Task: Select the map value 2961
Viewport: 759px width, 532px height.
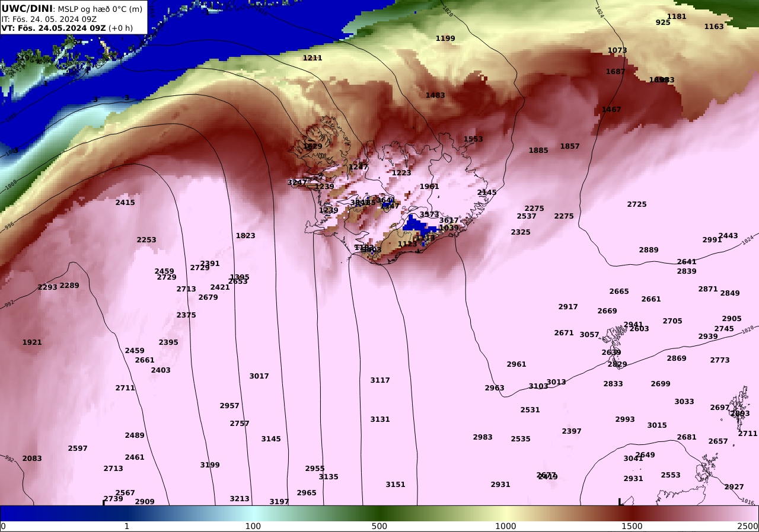Action: point(516,364)
